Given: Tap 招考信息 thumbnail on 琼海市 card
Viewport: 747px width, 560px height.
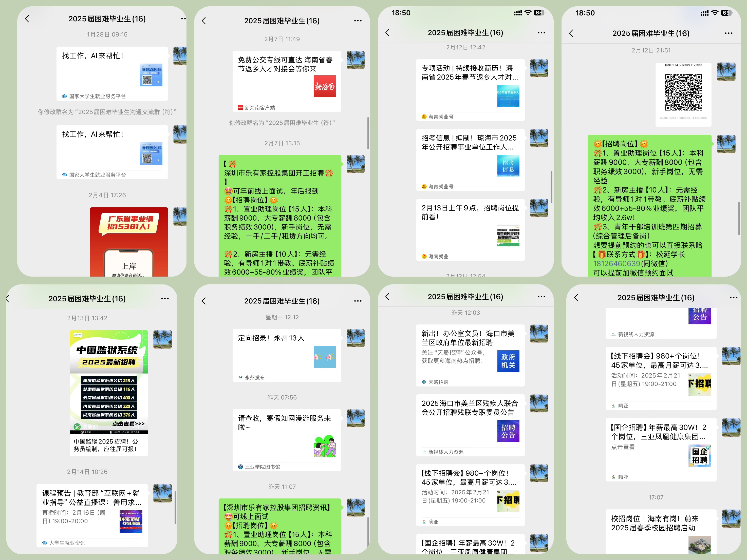Looking at the screenshot, I should [x=508, y=166].
